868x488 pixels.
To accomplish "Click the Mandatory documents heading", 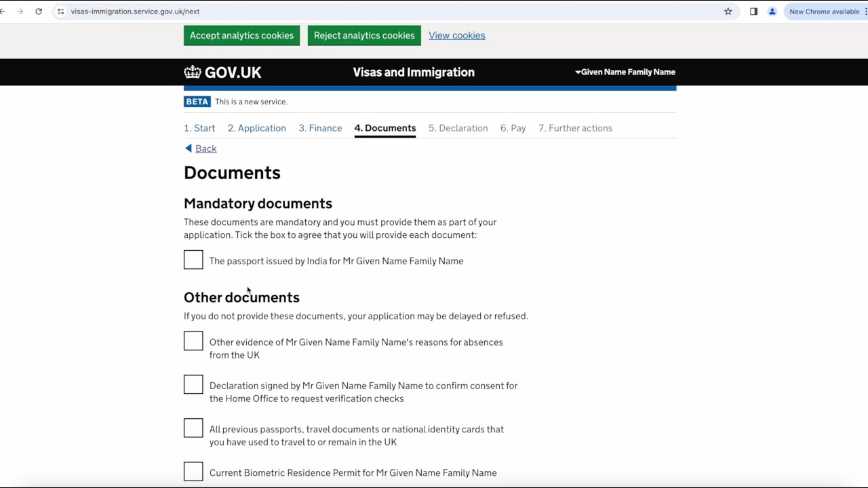I will click(x=258, y=203).
